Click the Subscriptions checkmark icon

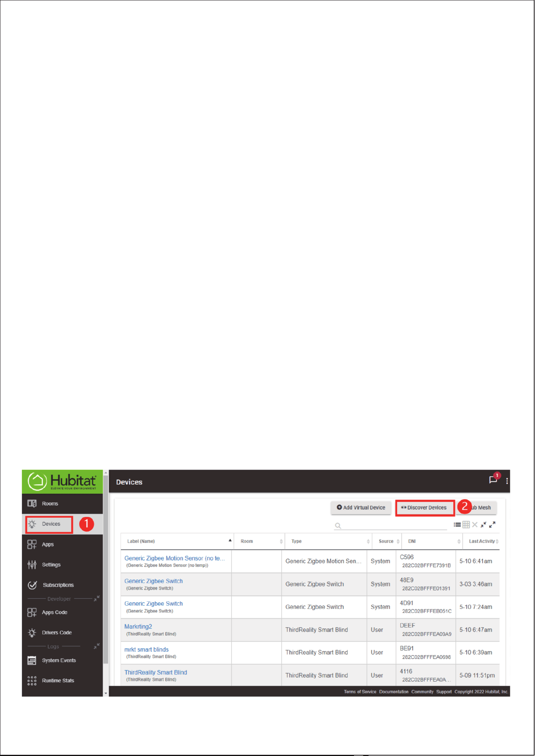32,585
